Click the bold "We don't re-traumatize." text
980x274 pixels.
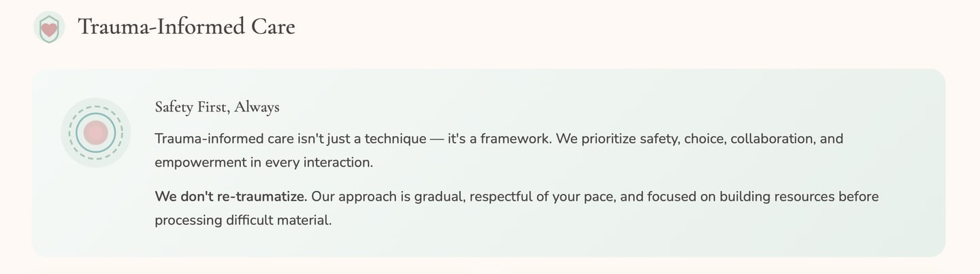[x=231, y=197]
